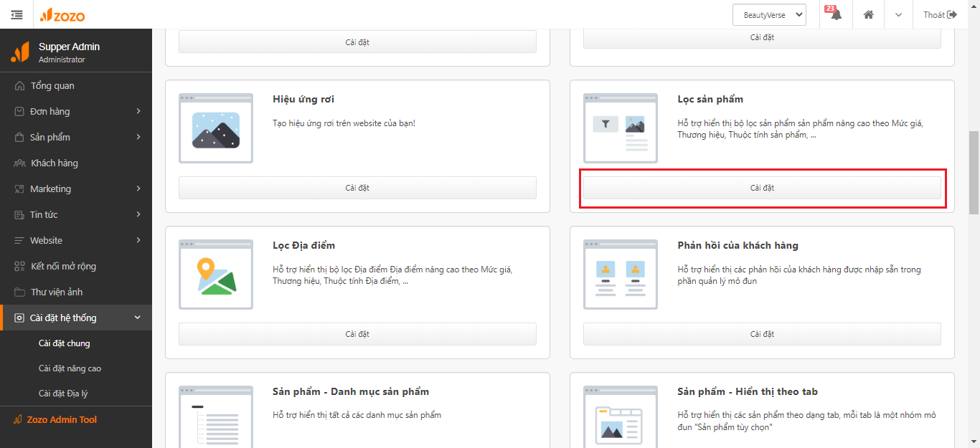Click the Danh mục sản phẩm list thumbnail

[216, 416]
